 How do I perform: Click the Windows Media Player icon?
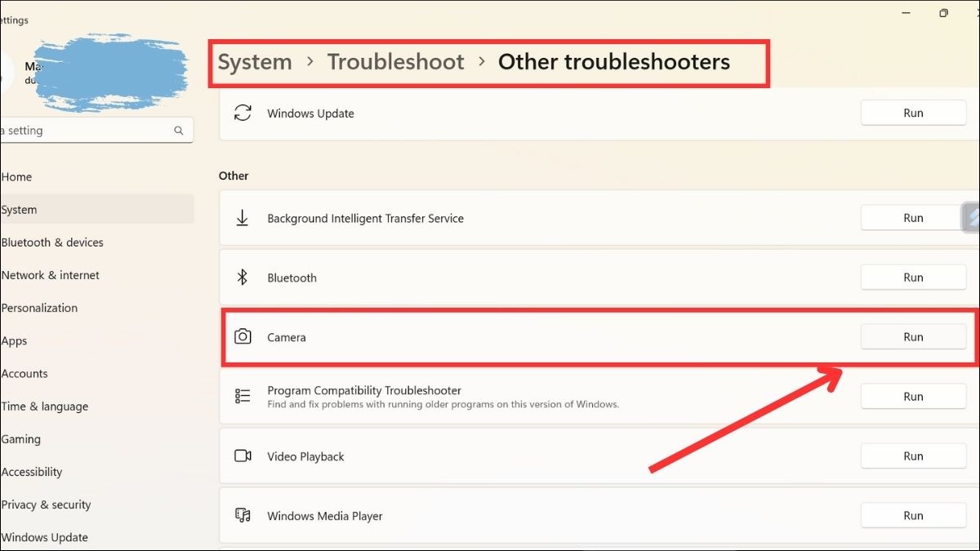pyautogui.click(x=243, y=516)
